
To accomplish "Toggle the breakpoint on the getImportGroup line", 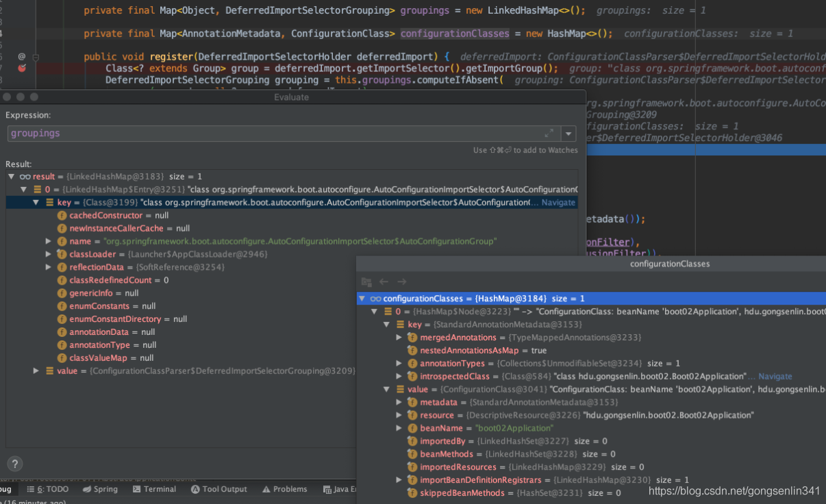I will 22,68.
